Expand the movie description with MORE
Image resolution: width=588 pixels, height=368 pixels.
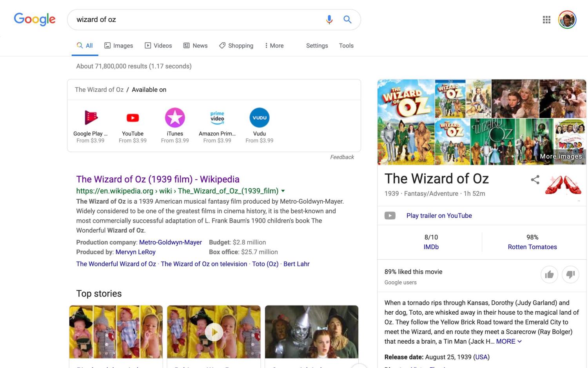(508, 341)
